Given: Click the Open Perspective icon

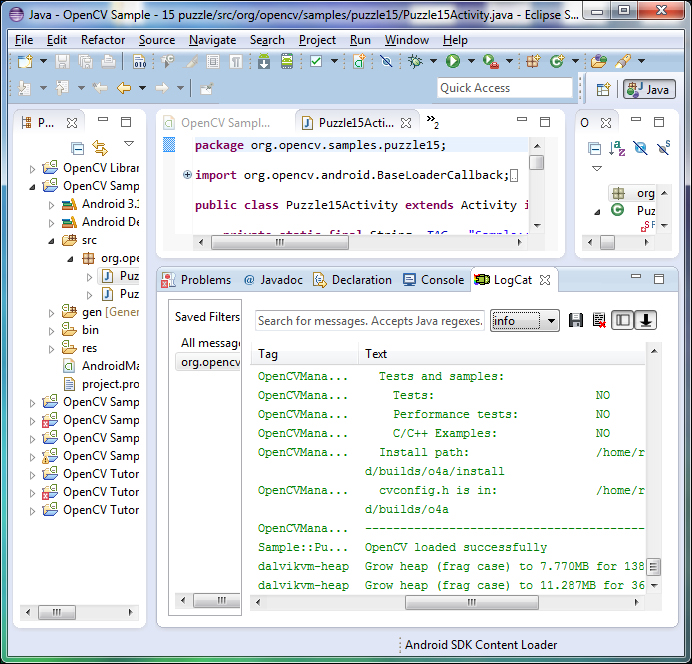Looking at the screenshot, I should [x=603, y=90].
